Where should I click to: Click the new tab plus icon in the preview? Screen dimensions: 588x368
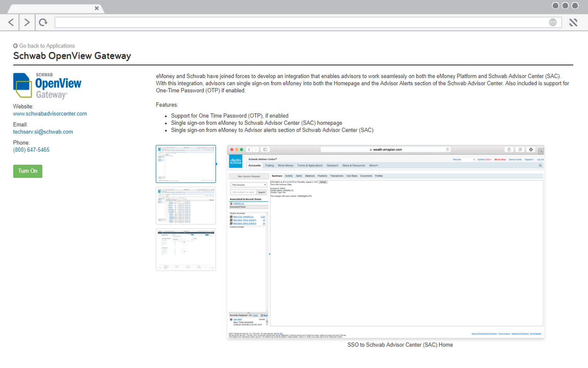click(x=541, y=151)
